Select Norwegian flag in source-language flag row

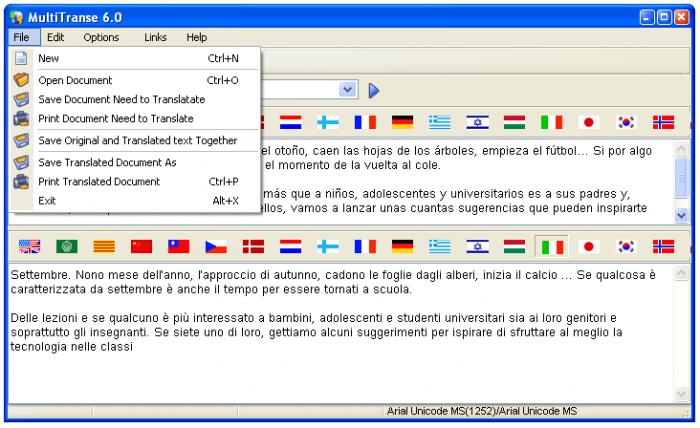coord(663,122)
